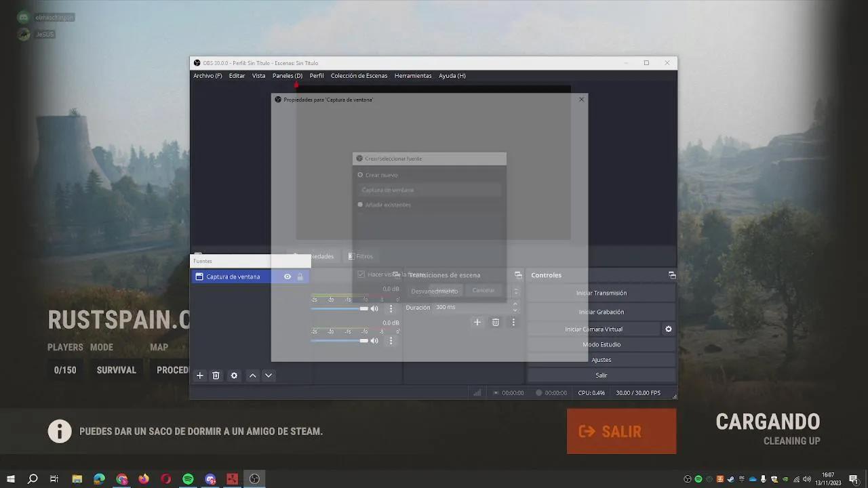Open the Herramientas menu
This screenshot has width=868, height=488.
413,76
